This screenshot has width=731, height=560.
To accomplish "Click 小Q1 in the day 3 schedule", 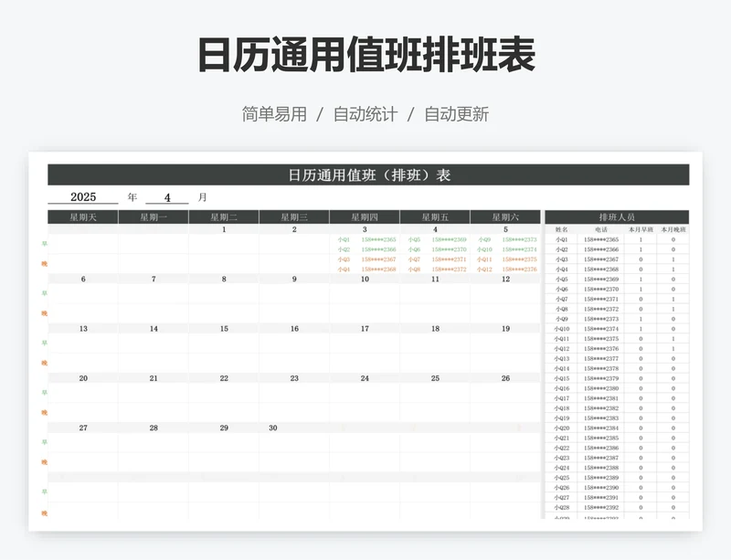I will click(344, 239).
